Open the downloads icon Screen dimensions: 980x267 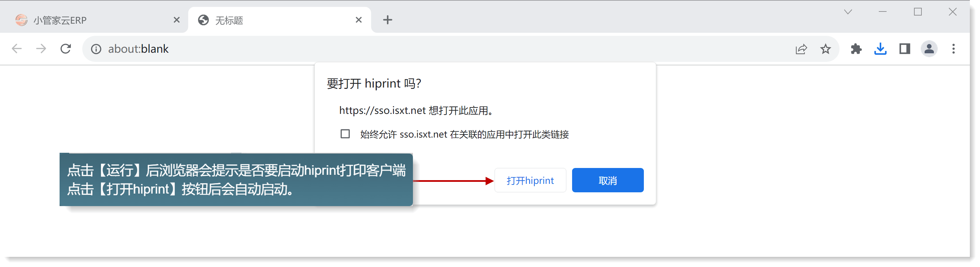(880, 49)
